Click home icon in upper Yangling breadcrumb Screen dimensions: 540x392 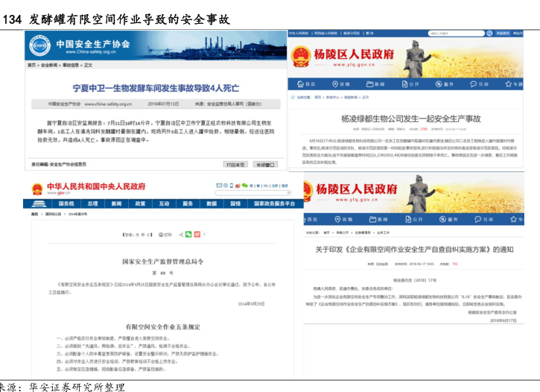(293, 98)
